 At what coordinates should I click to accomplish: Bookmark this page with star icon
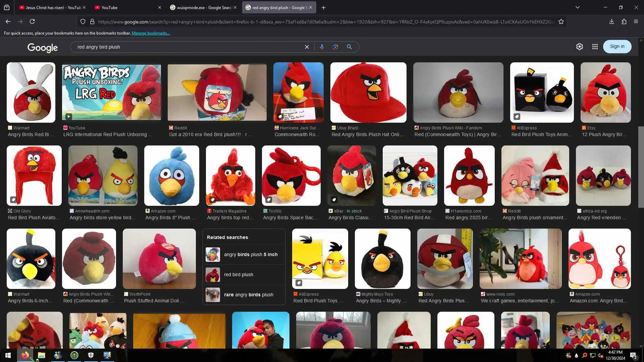click(561, 21)
